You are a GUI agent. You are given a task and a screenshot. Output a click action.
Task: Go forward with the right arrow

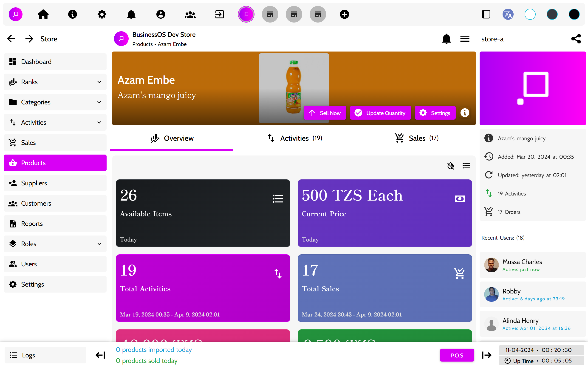click(x=29, y=39)
